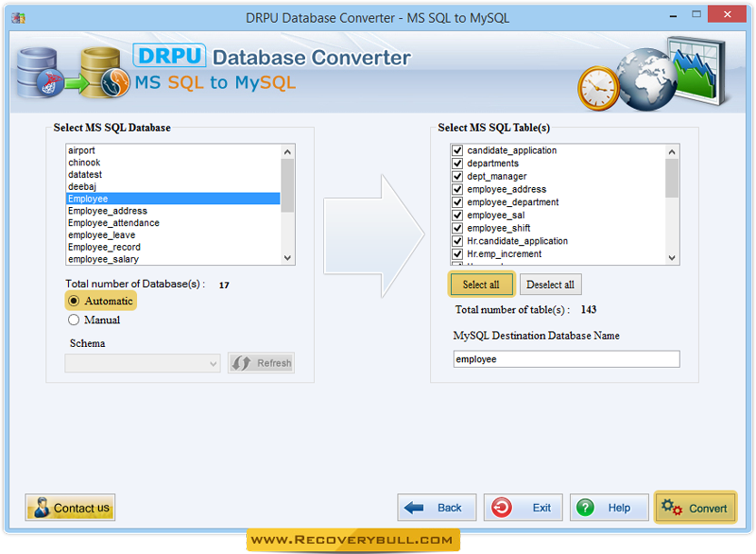Select Employee_attendance database
Image resolution: width=756 pixels, height=554 pixels.
pos(173,223)
